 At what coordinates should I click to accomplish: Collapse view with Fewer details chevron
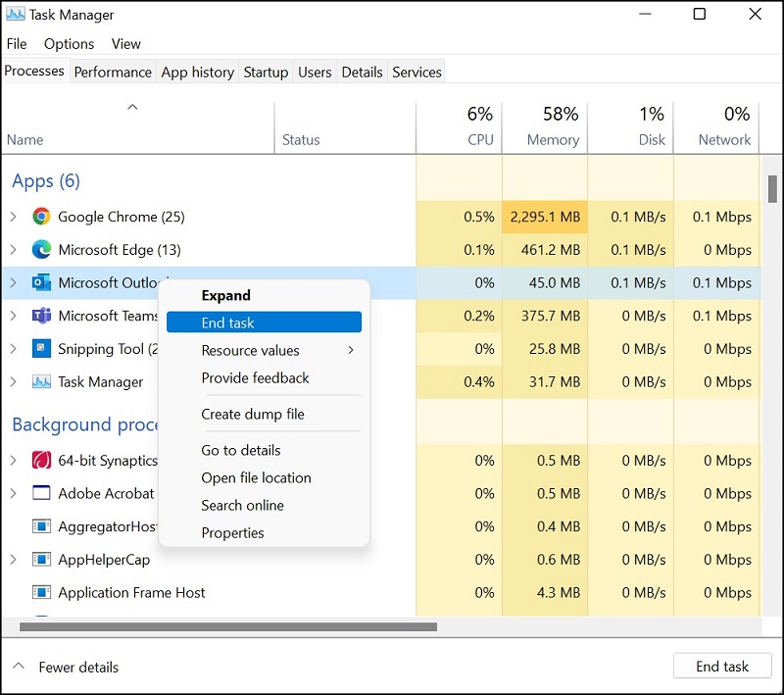(19, 666)
